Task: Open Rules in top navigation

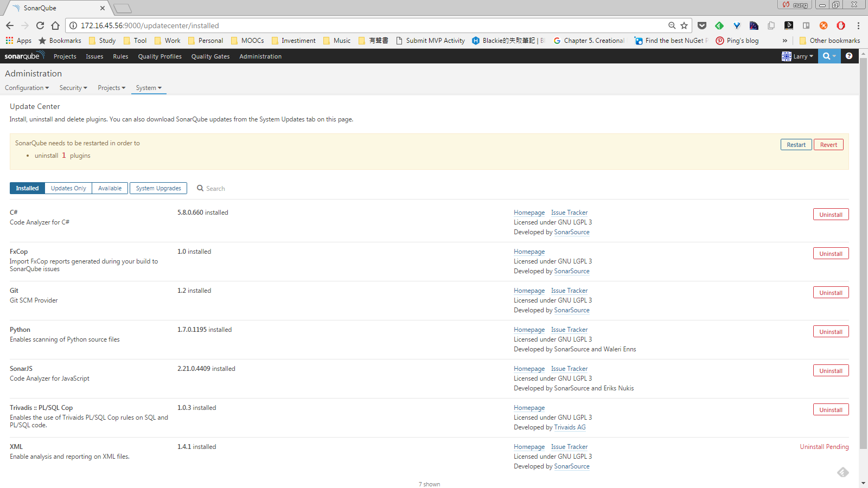Action: [120, 56]
